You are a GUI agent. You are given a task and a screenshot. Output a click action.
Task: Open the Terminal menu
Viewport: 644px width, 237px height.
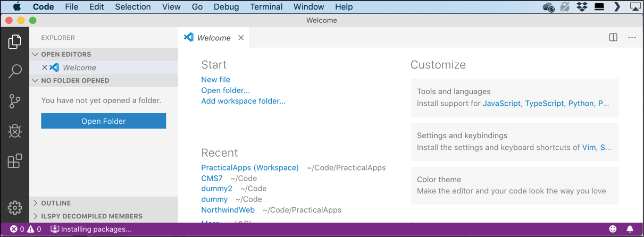[266, 7]
